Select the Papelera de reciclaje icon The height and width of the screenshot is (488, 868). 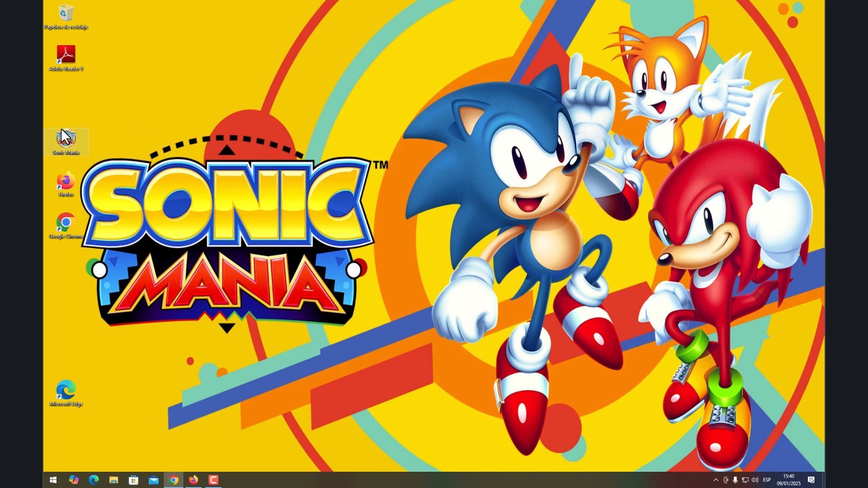(66, 14)
